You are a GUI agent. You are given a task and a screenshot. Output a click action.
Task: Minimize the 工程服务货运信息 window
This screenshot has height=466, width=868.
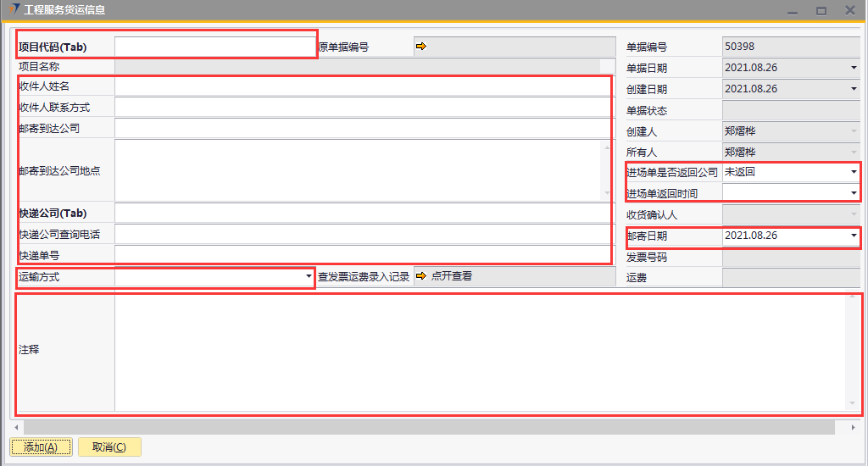pos(792,11)
